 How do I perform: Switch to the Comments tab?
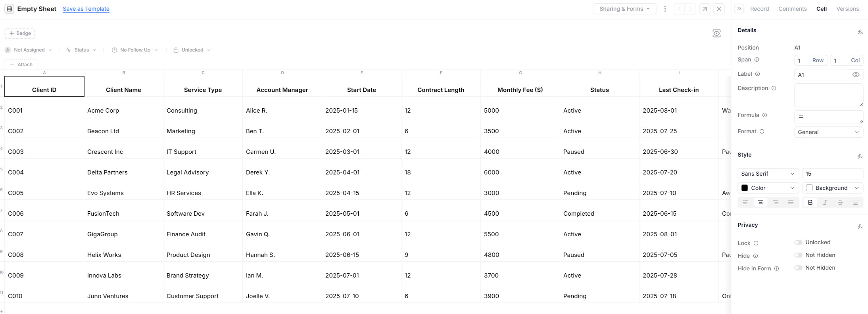792,9
